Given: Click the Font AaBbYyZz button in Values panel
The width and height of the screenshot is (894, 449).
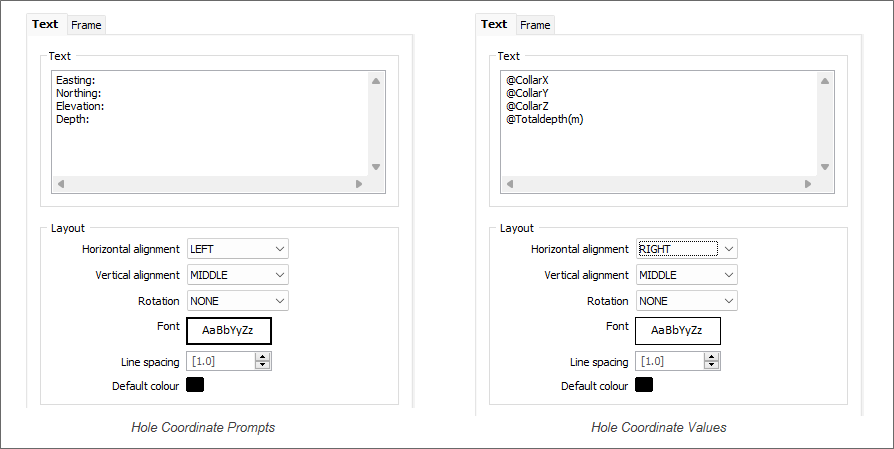Looking at the screenshot, I should (x=678, y=330).
